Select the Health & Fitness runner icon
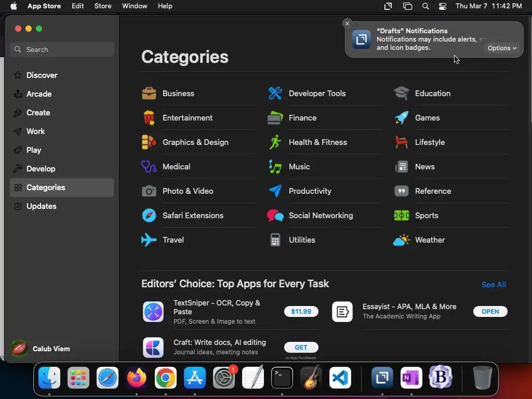The height and width of the screenshot is (399, 532). 275,142
